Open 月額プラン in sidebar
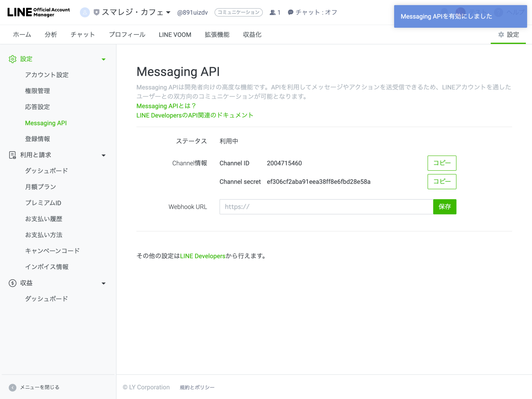The height and width of the screenshot is (399, 532). pyautogui.click(x=41, y=187)
